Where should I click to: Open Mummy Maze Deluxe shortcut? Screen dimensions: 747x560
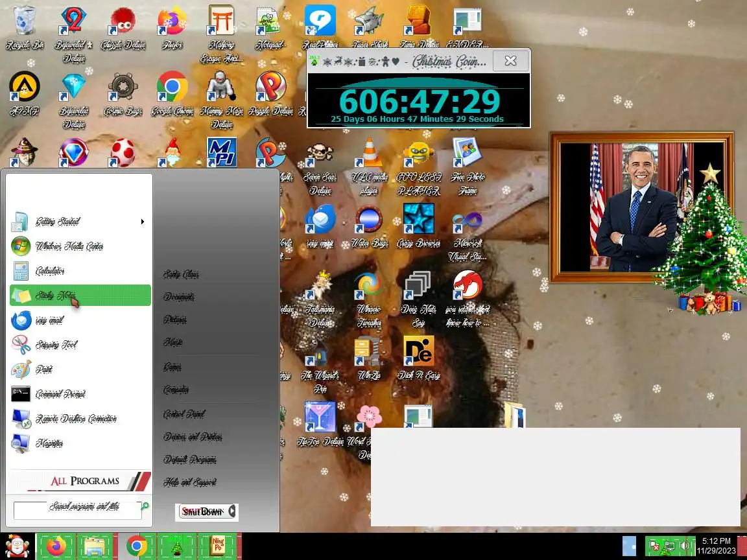[x=222, y=100]
